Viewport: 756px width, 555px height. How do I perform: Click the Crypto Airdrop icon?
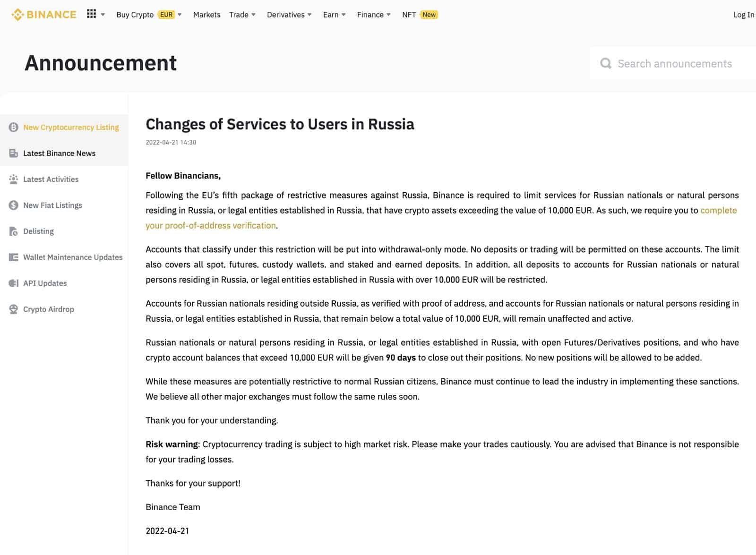pyautogui.click(x=14, y=309)
